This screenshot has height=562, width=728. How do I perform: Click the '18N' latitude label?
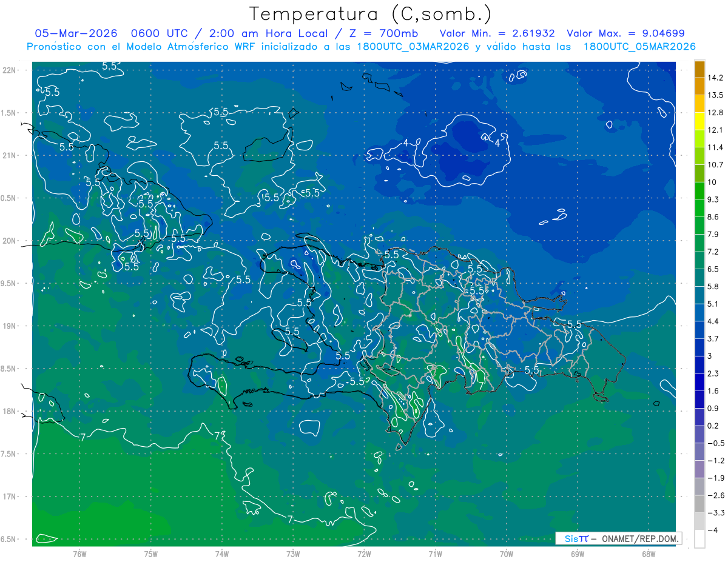point(10,411)
